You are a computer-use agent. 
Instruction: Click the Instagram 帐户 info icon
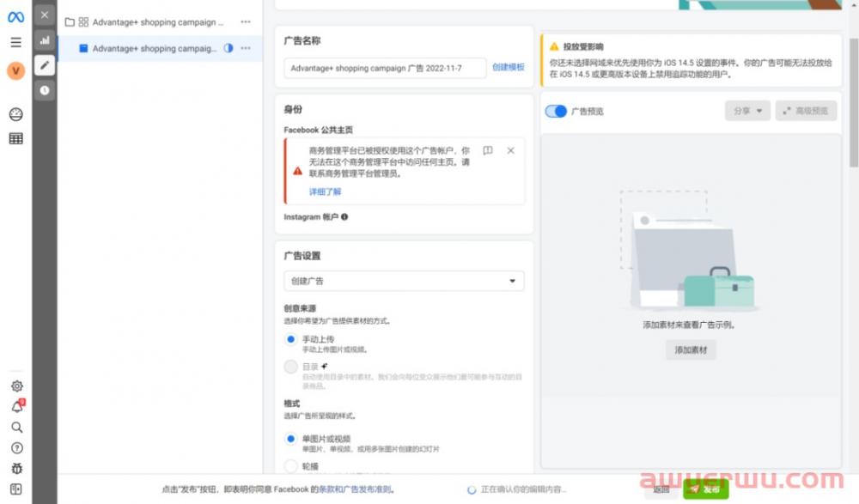[344, 217]
